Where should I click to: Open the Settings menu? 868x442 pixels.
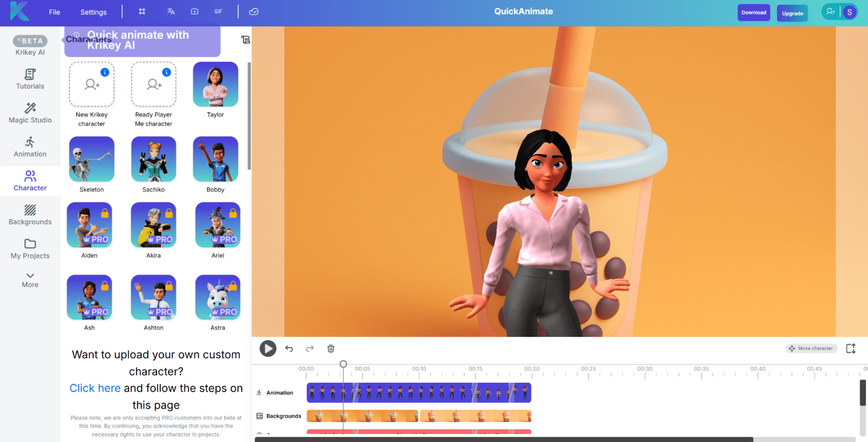click(94, 12)
